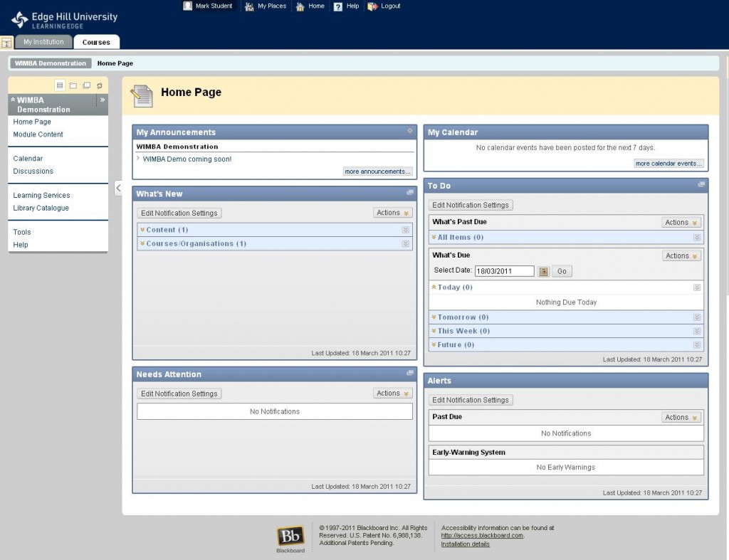Open the calendar date picker for What's Due

tap(542, 270)
